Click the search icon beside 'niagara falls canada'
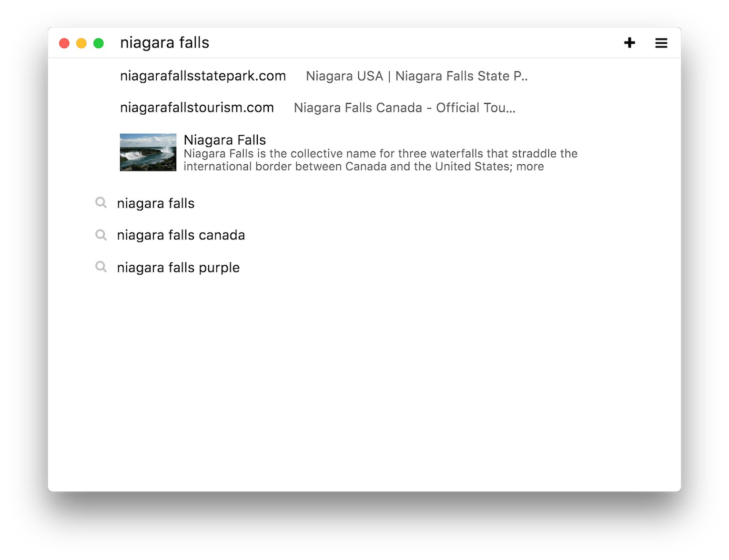729x560 pixels. tap(101, 235)
